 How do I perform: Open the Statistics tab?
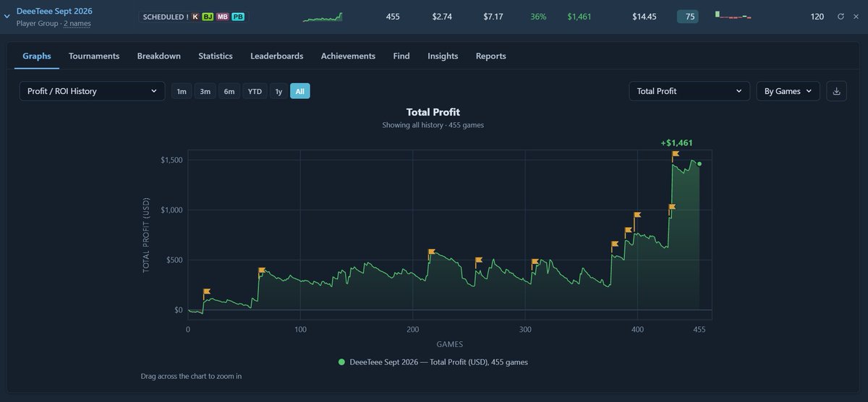(216, 56)
